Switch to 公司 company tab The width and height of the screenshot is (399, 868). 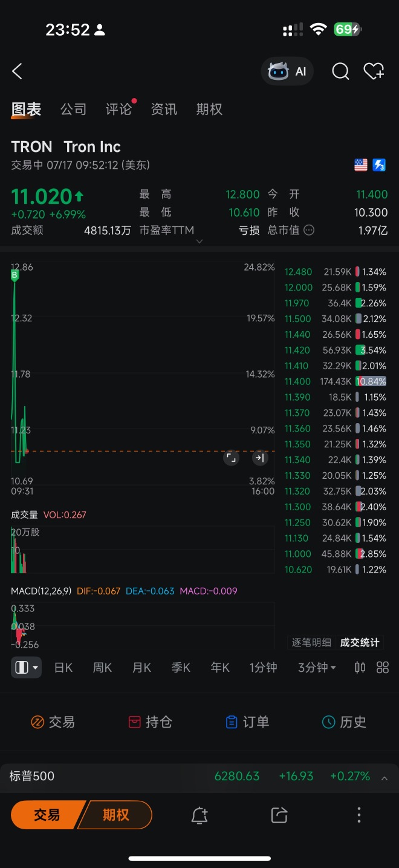(x=73, y=109)
